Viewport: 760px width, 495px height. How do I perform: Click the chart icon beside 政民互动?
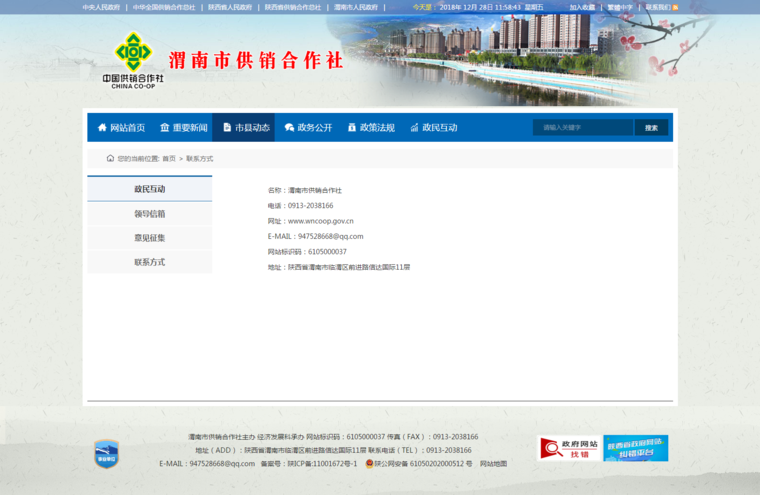(414, 128)
